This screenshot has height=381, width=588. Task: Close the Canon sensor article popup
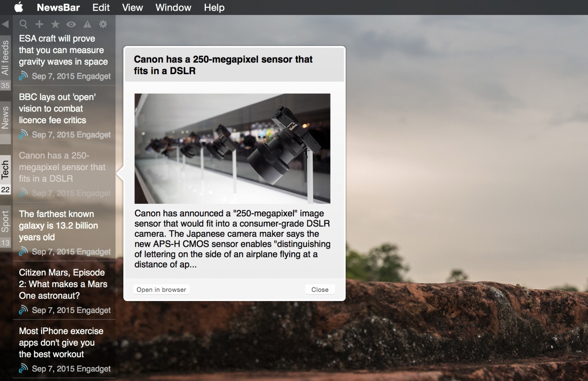(319, 289)
